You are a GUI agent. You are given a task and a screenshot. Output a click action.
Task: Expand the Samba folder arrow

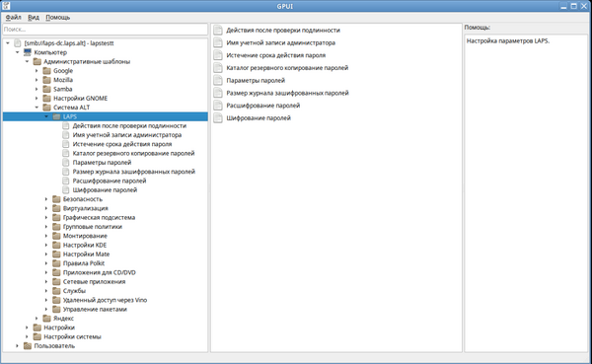(x=37, y=89)
